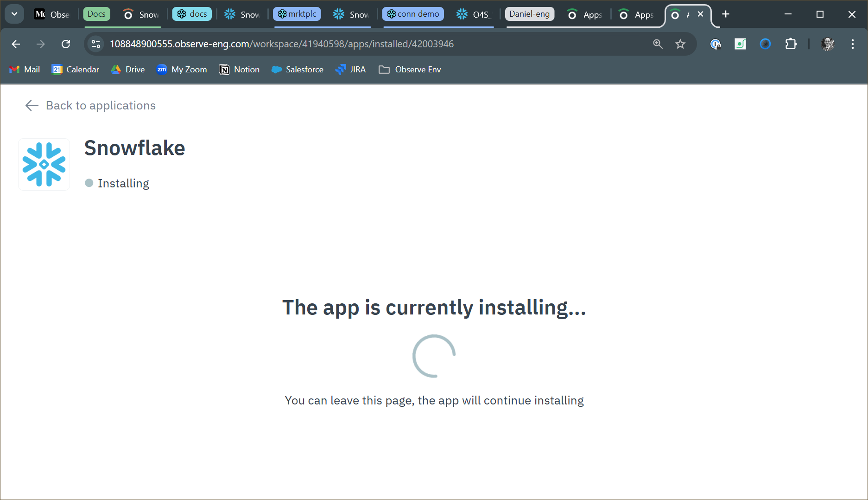Open the Chrome profile avatar
The height and width of the screenshot is (500, 868).
(x=828, y=44)
